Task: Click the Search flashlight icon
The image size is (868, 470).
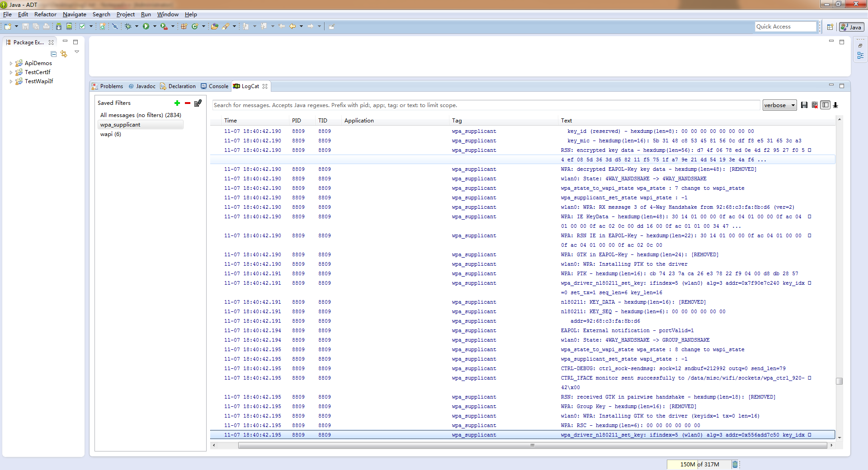Action: (x=226, y=27)
